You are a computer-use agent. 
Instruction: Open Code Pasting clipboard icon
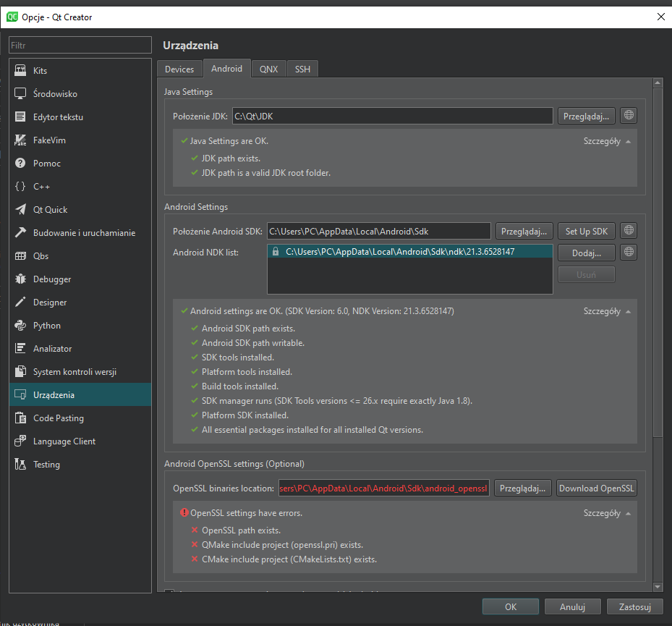point(20,418)
